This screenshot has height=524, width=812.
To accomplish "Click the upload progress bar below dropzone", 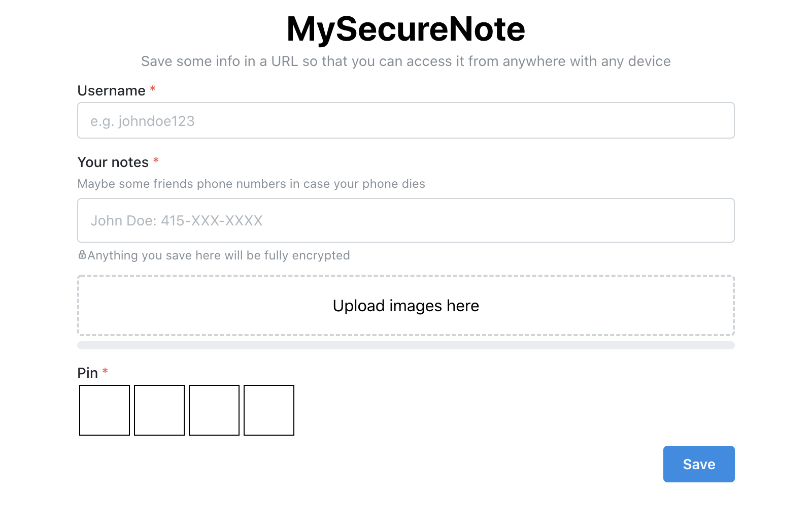I will click(405, 345).
